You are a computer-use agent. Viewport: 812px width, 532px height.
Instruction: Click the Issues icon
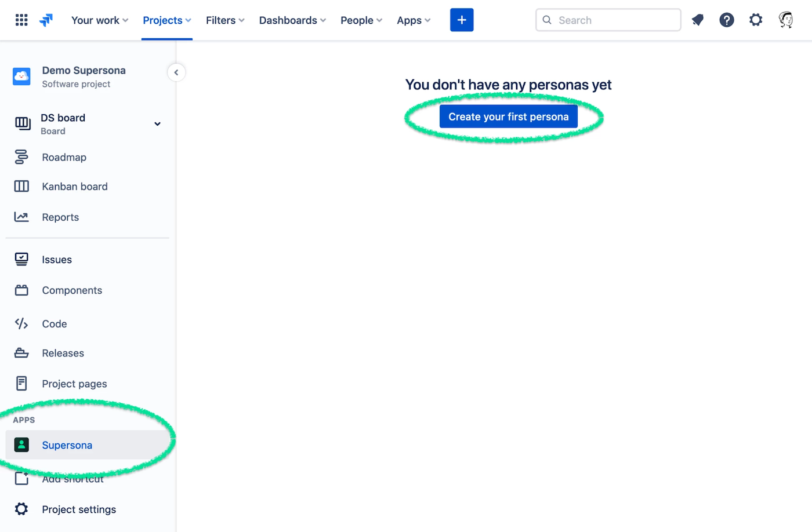[21, 259]
